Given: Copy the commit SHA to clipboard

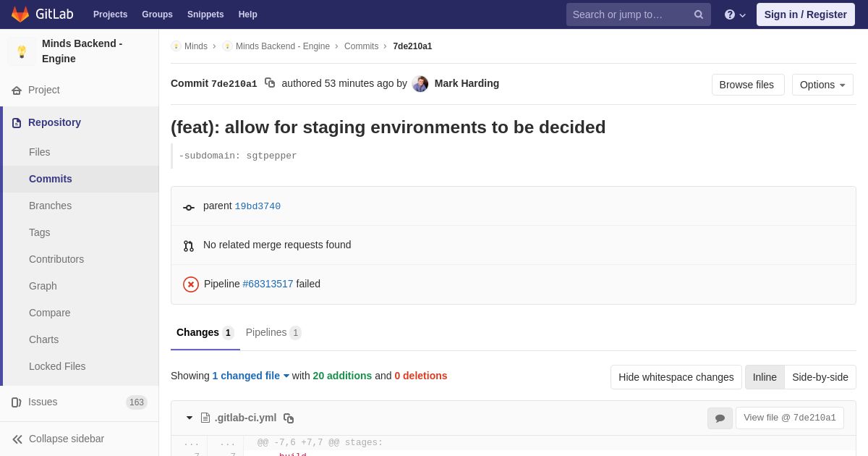Looking at the screenshot, I should tap(270, 83).
